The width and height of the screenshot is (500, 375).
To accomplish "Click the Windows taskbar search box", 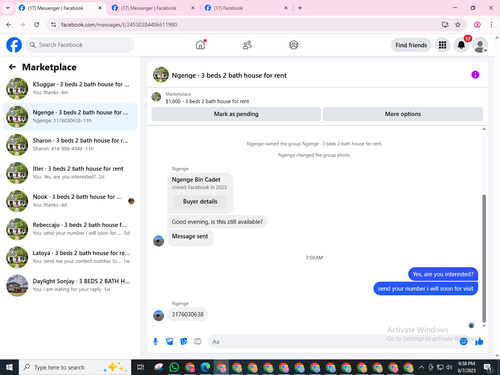I will (x=75, y=367).
